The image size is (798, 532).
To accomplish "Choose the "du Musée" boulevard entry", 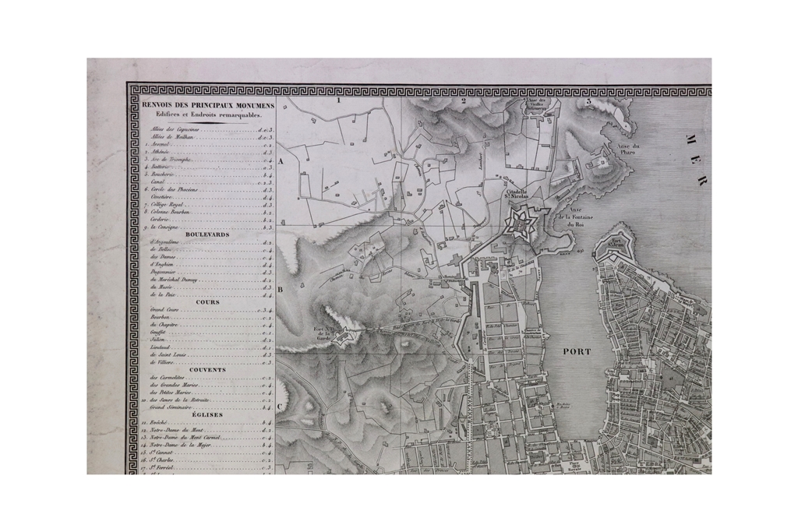I will point(212,287).
